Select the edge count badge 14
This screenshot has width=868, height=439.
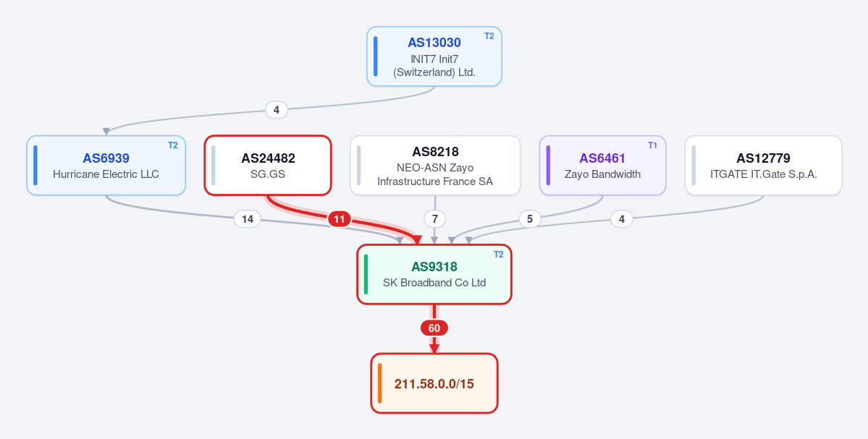pos(248,220)
